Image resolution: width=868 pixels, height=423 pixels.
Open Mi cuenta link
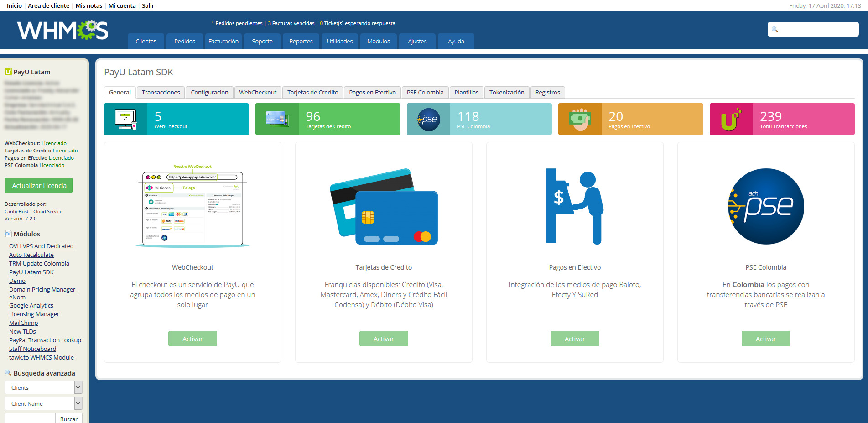coord(122,5)
